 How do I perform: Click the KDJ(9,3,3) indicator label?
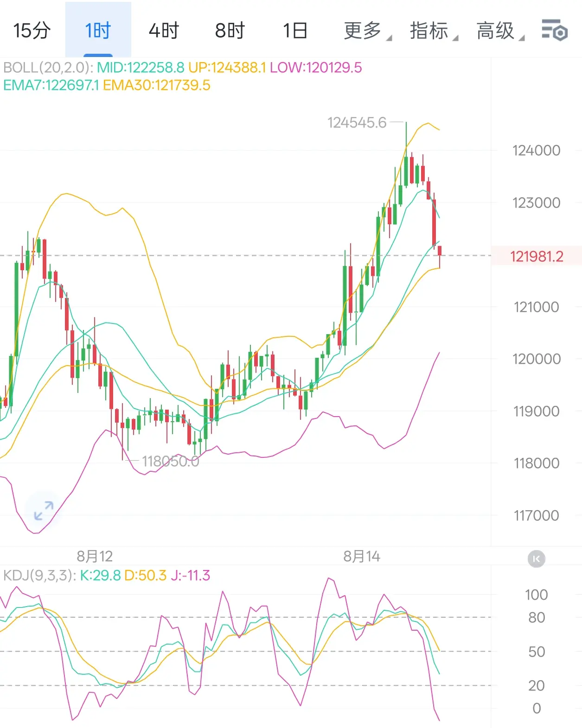(39, 576)
